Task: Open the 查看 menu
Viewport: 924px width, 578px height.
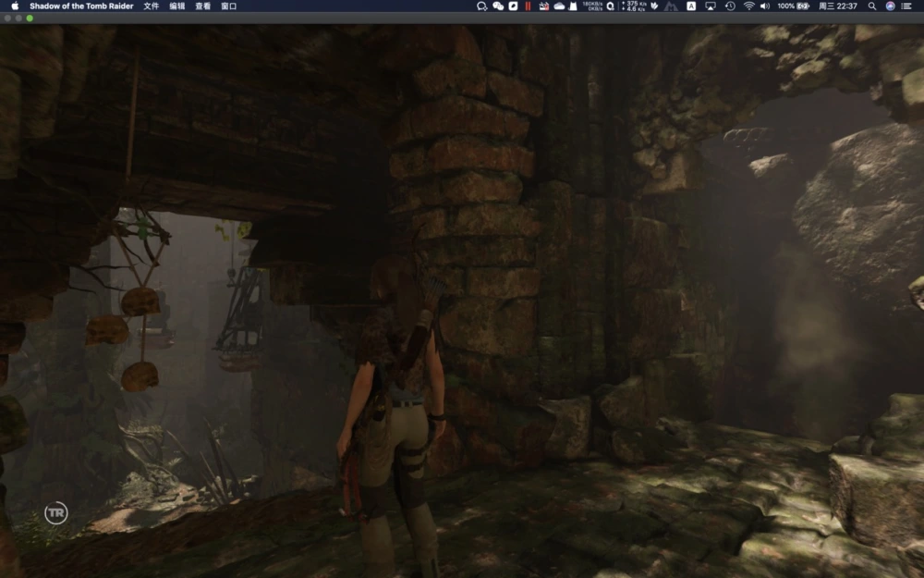Action: pyautogui.click(x=202, y=6)
